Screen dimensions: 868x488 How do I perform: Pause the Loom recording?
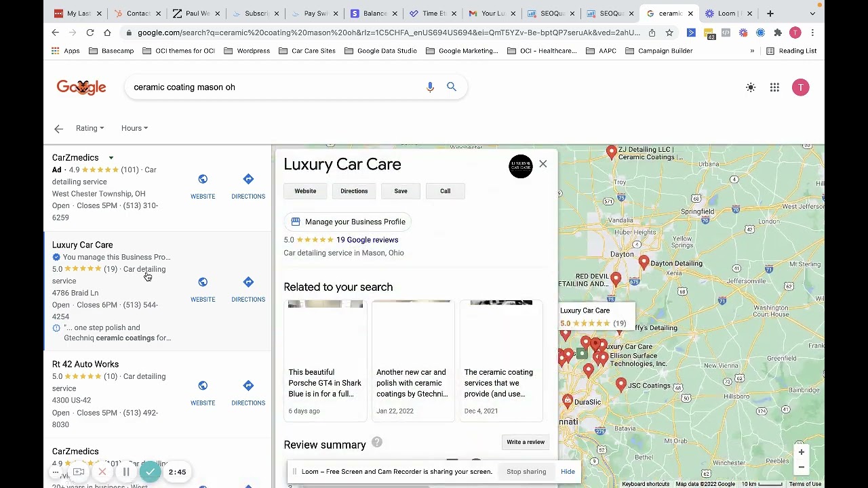click(x=126, y=472)
